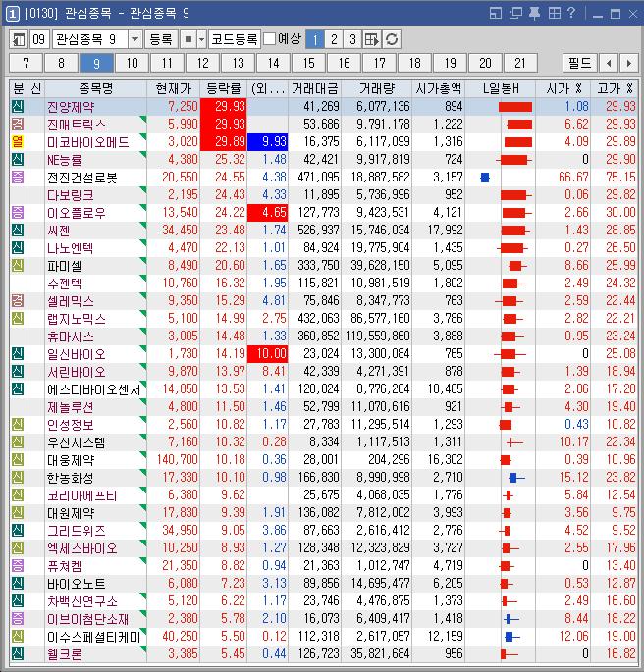Viewport: 644px width, 672px height.
Task: Switch to watchlist tab 7
Action: coord(26,64)
